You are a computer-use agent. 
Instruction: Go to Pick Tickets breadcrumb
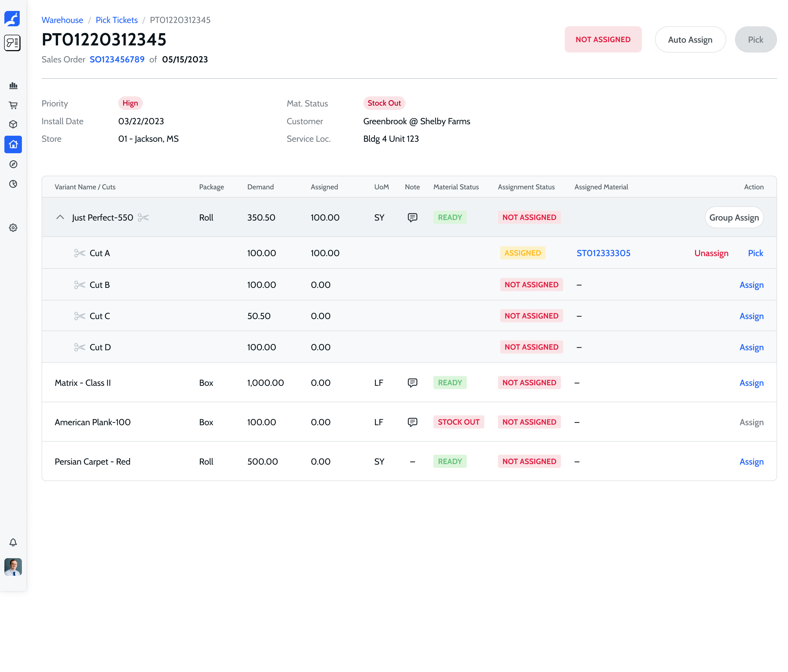click(116, 20)
